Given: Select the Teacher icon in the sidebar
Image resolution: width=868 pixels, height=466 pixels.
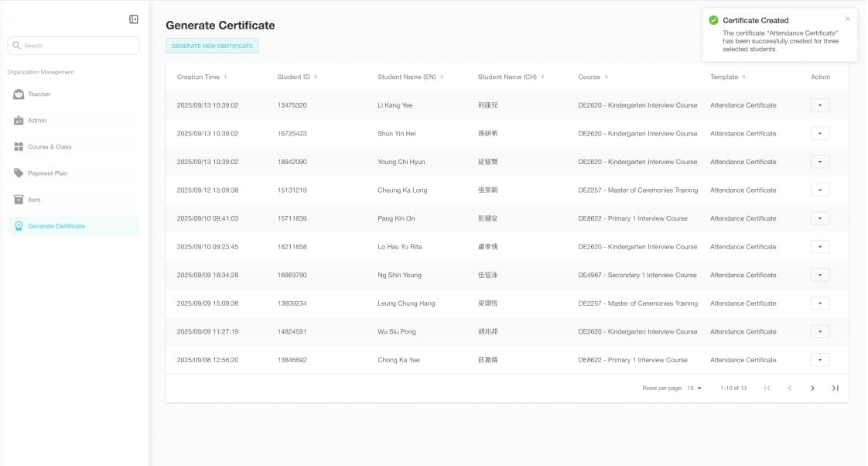Looking at the screenshot, I should click(x=18, y=94).
